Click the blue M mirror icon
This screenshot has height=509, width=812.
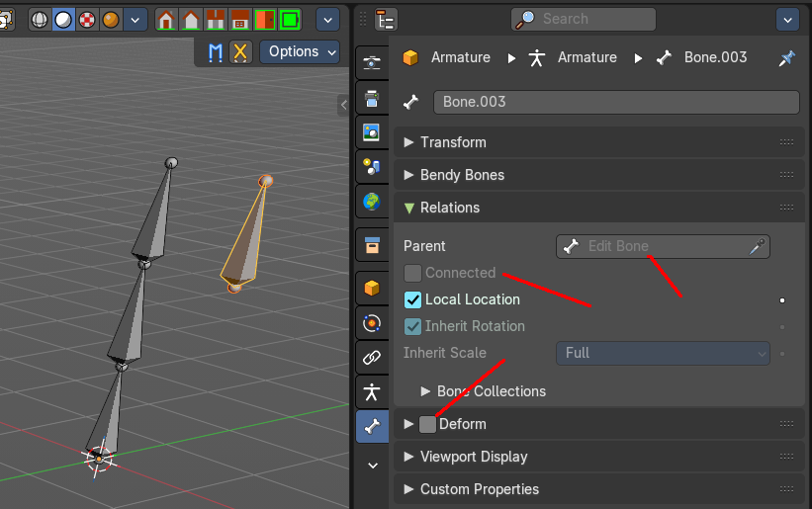click(216, 52)
